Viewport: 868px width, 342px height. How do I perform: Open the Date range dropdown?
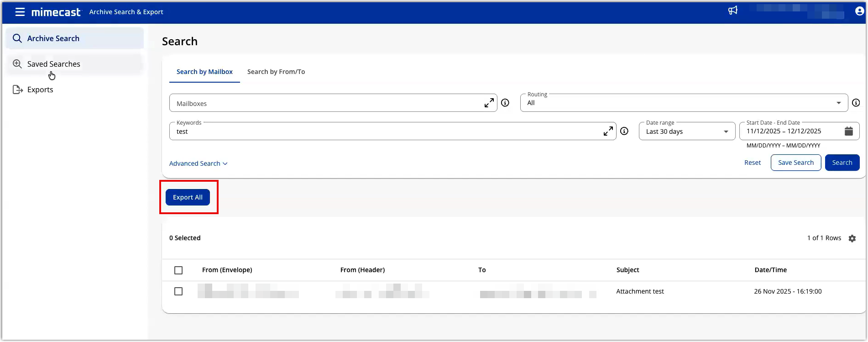[x=686, y=132]
